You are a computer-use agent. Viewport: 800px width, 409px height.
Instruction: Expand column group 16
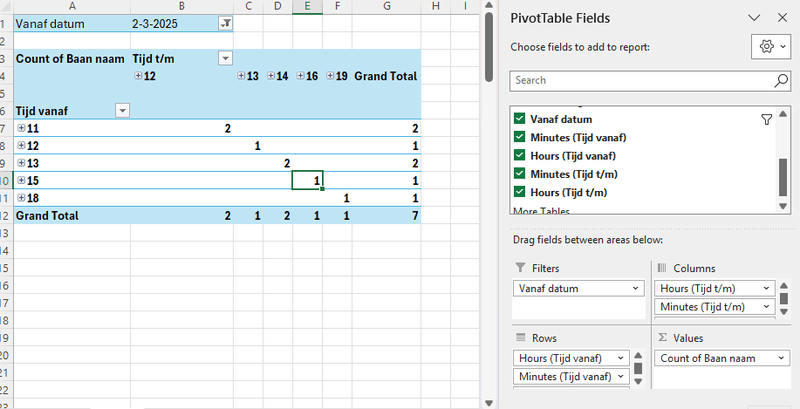click(301, 76)
